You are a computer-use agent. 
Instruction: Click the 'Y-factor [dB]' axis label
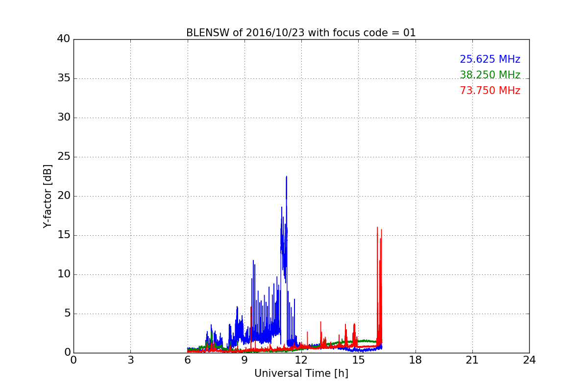coord(48,196)
